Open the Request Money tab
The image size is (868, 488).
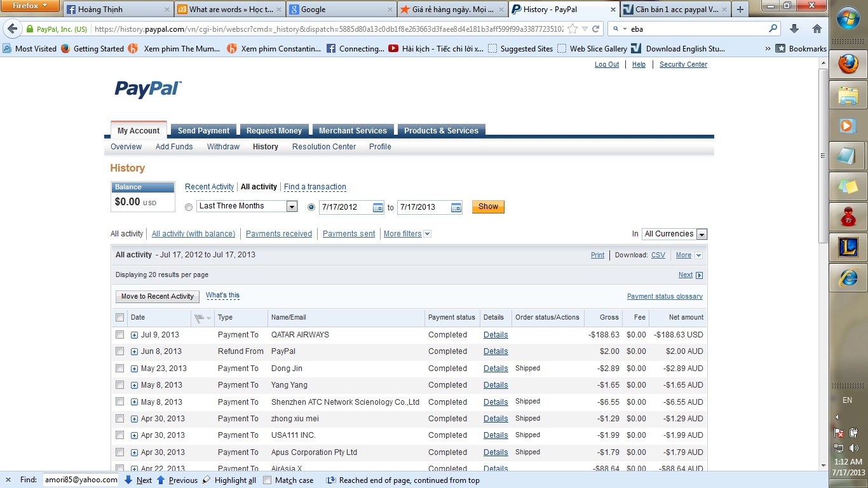(x=275, y=130)
